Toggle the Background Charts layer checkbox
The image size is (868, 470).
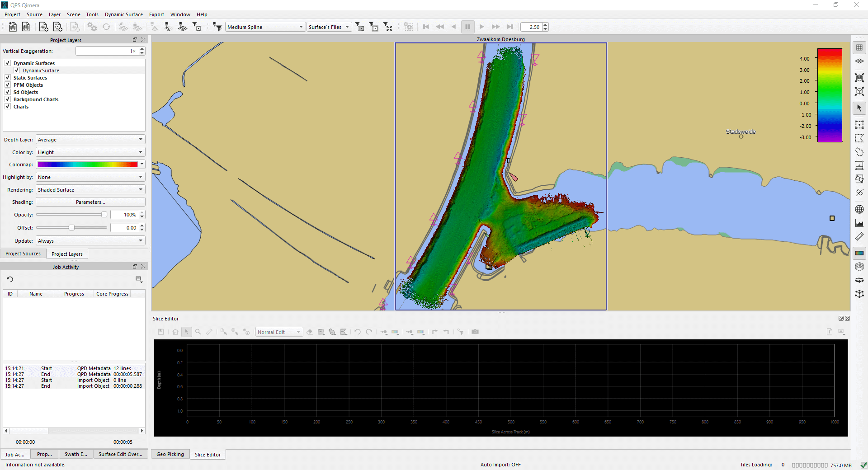[x=8, y=99]
